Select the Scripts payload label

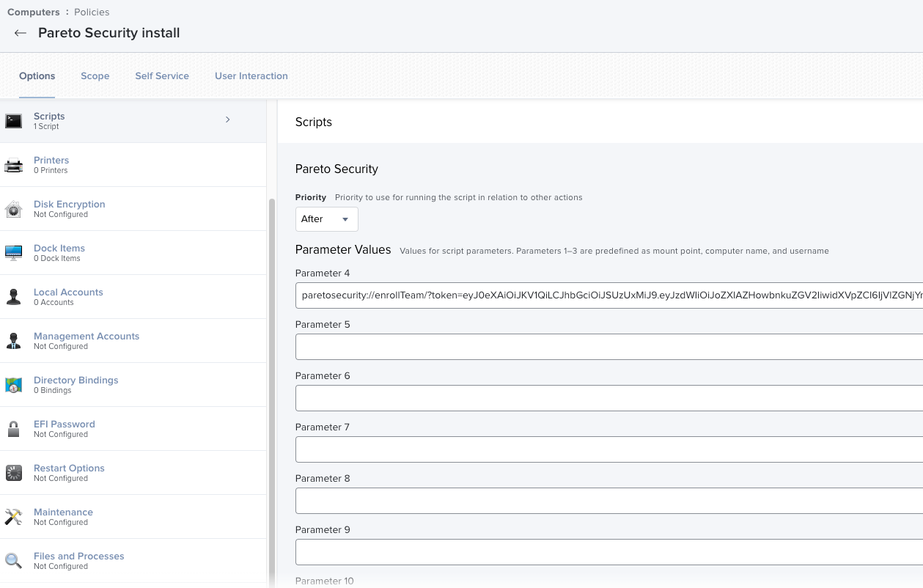click(x=49, y=117)
